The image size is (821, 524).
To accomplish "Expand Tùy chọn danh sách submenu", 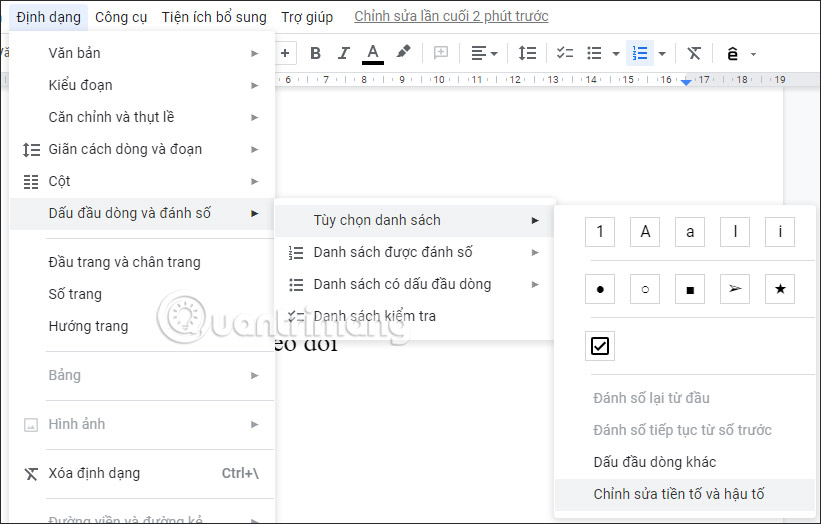I will pos(414,220).
